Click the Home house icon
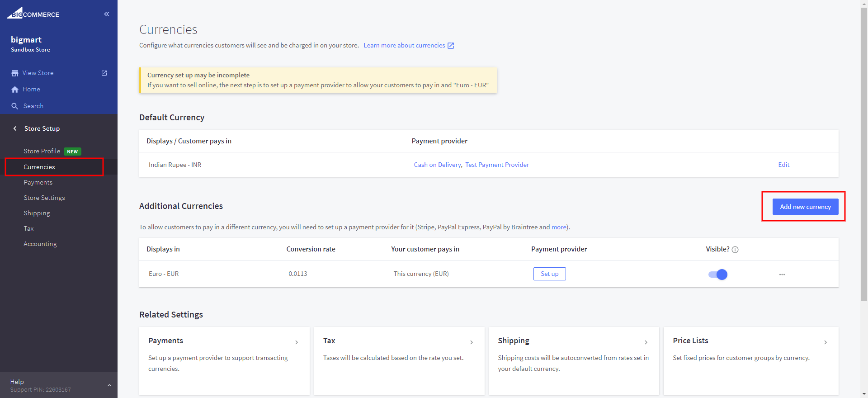Image resolution: width=868 pixels, height=398 pixels. [x=15, y=90]
